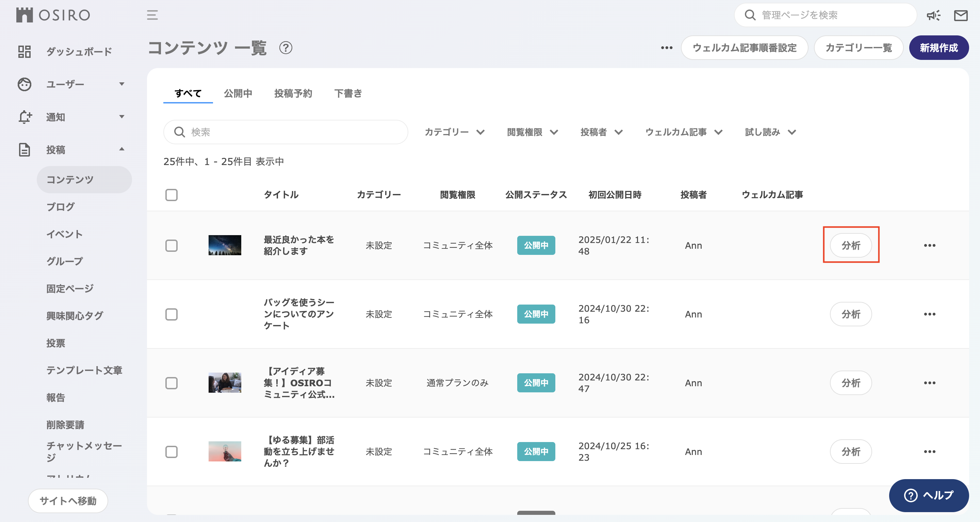Click the search input field
The height and width of the screenshot is (522, 980).
pyautogui.click(x=286, y=132)
